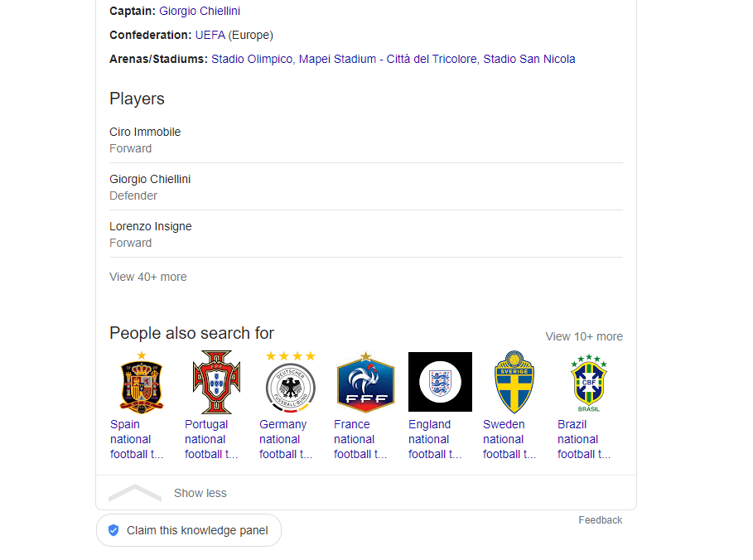Select the France FFF crest icon
The width and height of the screenshot is (753, 560).
(364, 383)
